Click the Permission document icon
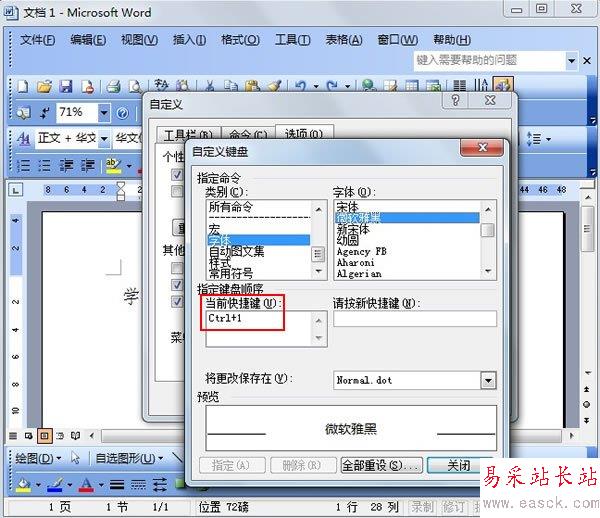Viewport: 600px width, 518px height. (88, 86)
